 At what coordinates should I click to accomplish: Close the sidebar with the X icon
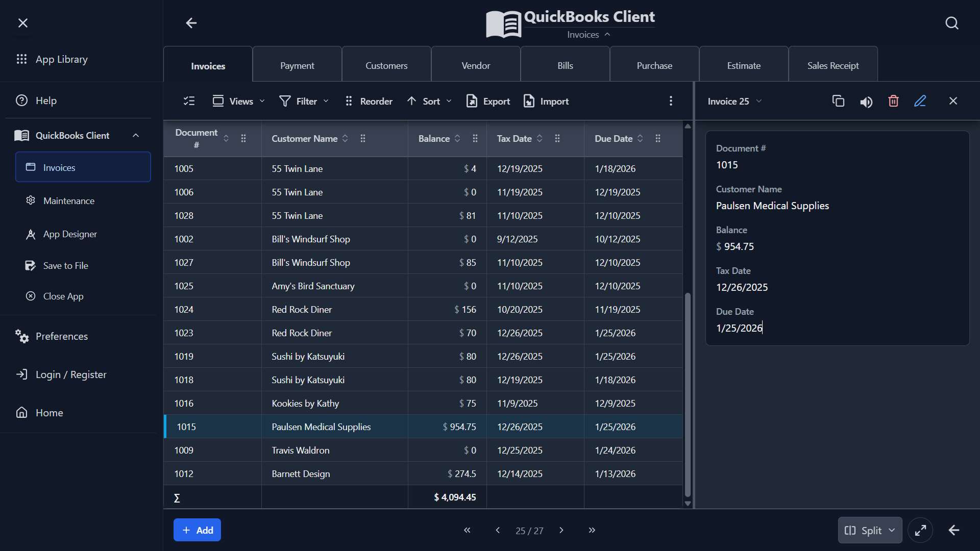point(23,23)
